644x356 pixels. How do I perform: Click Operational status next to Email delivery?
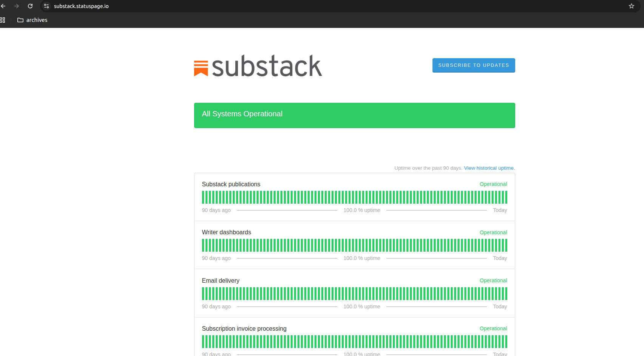tap(493, 280)
